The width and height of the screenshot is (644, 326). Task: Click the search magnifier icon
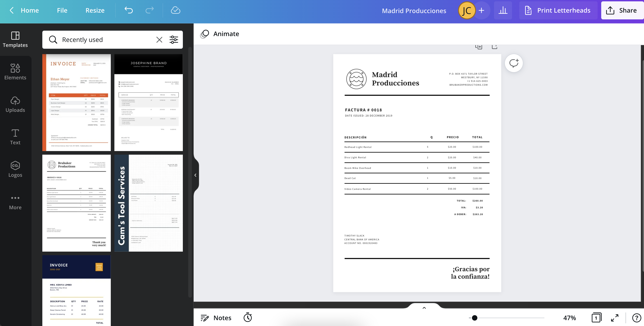53,39
